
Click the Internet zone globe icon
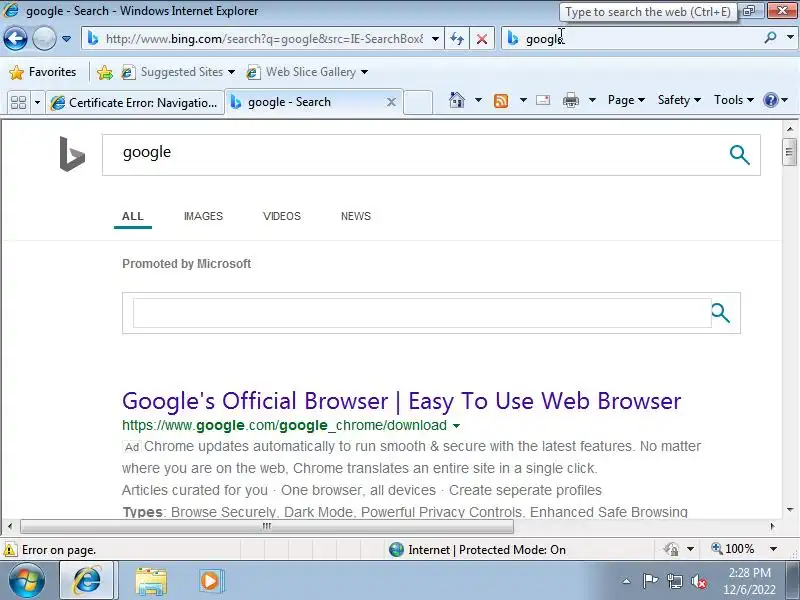pos(396,549)
